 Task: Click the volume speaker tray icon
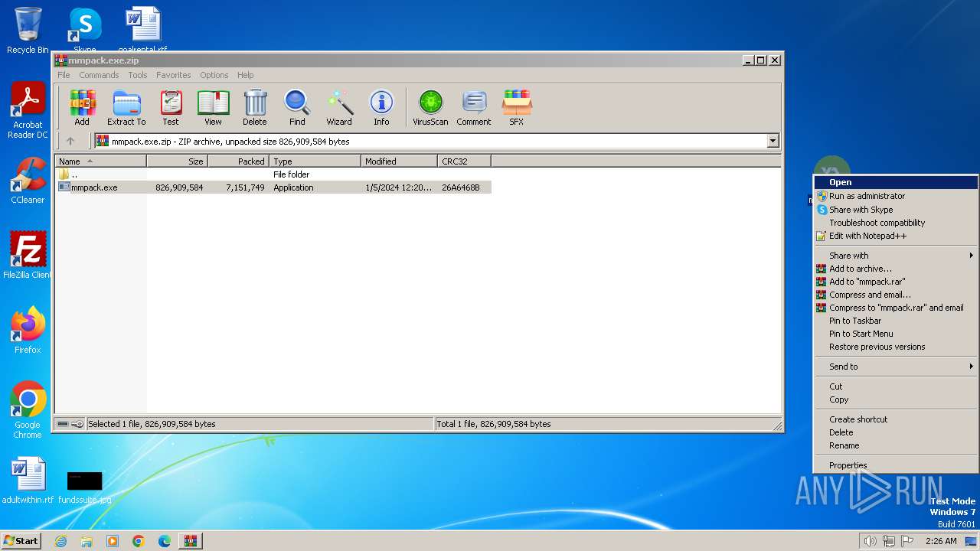(x=870, y=541)
